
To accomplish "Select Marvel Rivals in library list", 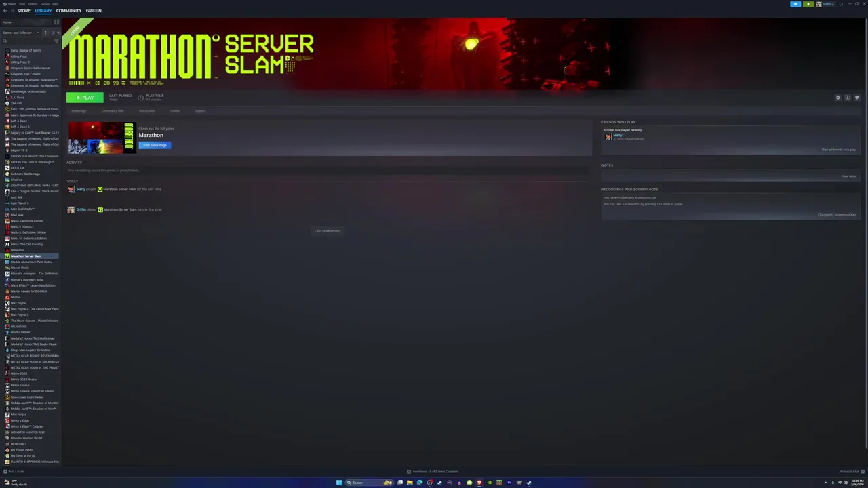I will pos(20,268).
